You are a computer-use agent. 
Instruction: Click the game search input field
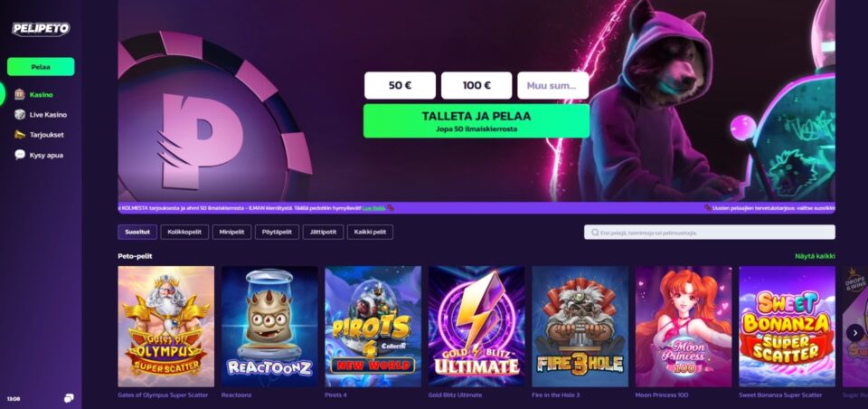click(x=710, y=233)
